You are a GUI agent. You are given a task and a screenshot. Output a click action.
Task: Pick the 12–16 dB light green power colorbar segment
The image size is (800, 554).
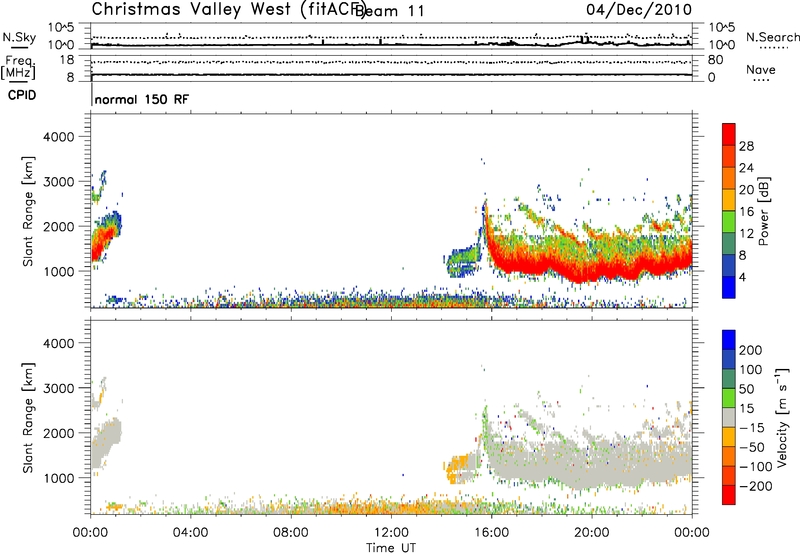pos(729,221)
